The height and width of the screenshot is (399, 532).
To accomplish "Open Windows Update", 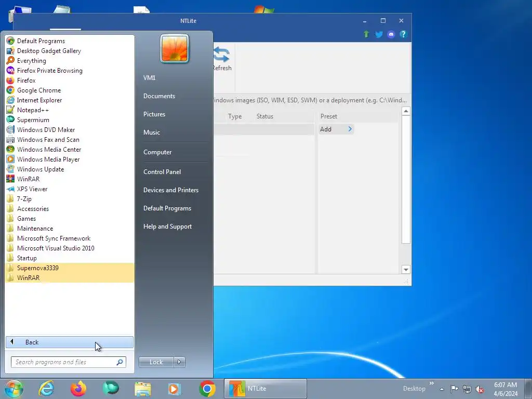I will 70,169.
